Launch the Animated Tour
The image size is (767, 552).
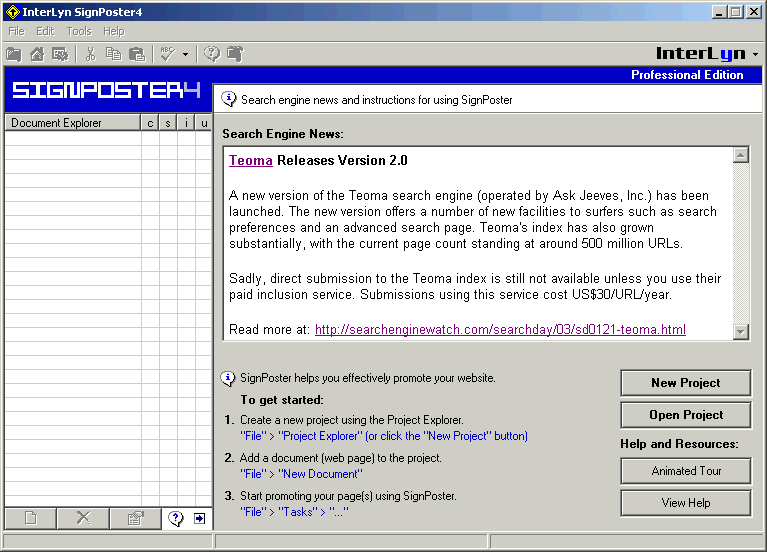coord(685,471)
